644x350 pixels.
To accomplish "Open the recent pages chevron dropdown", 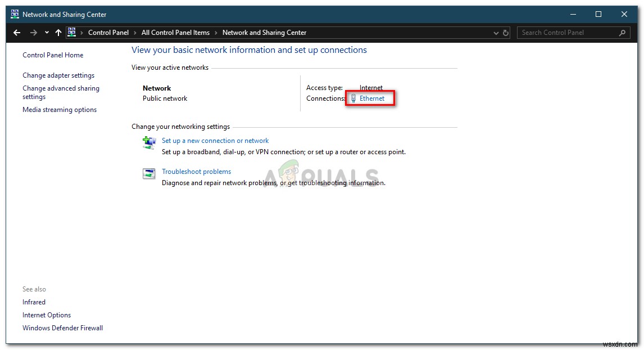I will pyautogui.click(x=46, y=32).
